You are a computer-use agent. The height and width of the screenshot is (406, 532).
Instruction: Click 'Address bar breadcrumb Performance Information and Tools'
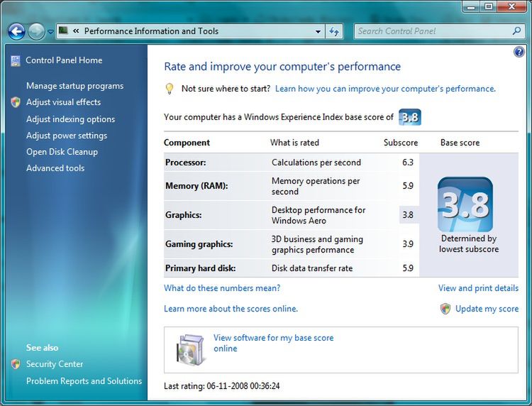[151, 31]
